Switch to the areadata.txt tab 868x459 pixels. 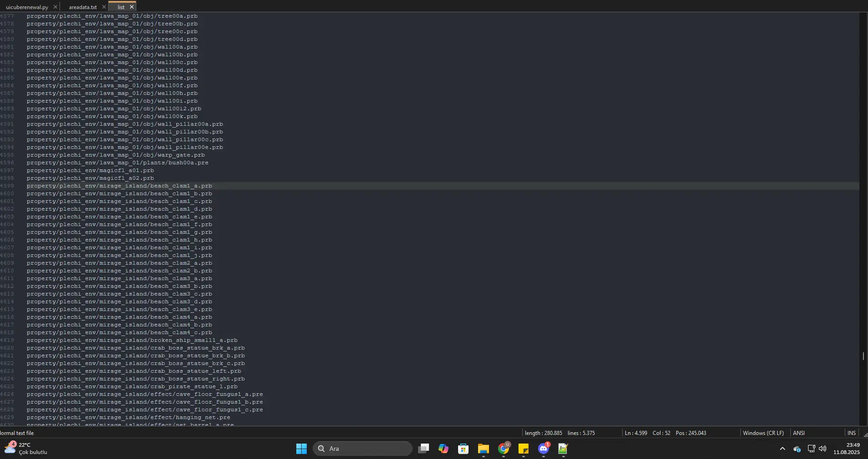pyautogui.click(x=83, y=7)
